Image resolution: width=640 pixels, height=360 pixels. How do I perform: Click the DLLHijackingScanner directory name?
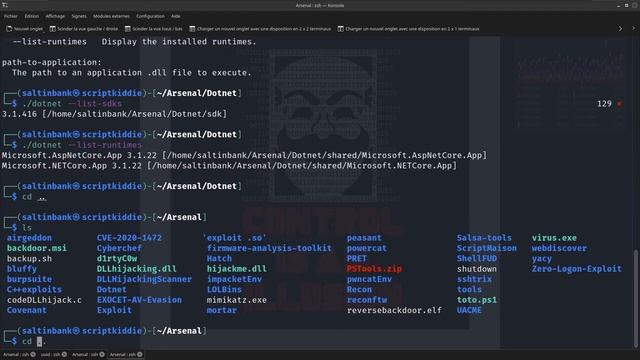[144, 279]
